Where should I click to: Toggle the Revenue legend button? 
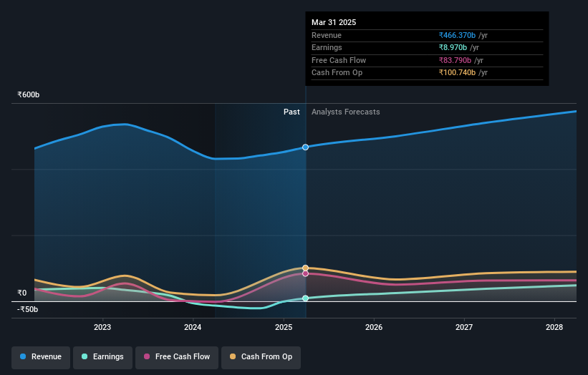click(x=41, y=357)
